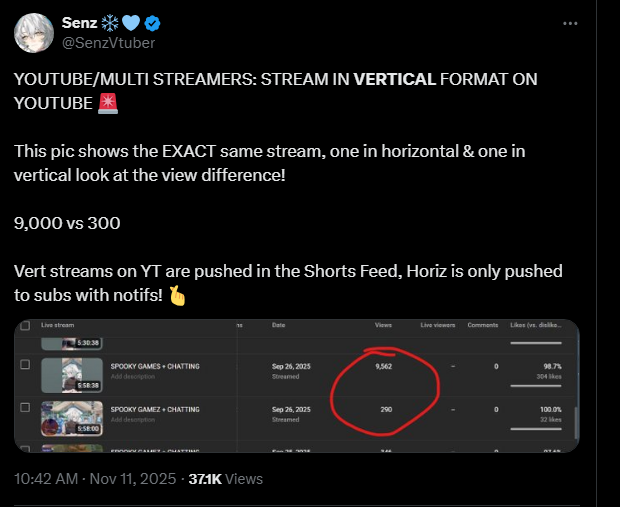Image resolution: width=620 pixels, height=507 pixels.
Task: Click the horizontal stream thumbnail 5:58:00
Action: coord(72,418)
